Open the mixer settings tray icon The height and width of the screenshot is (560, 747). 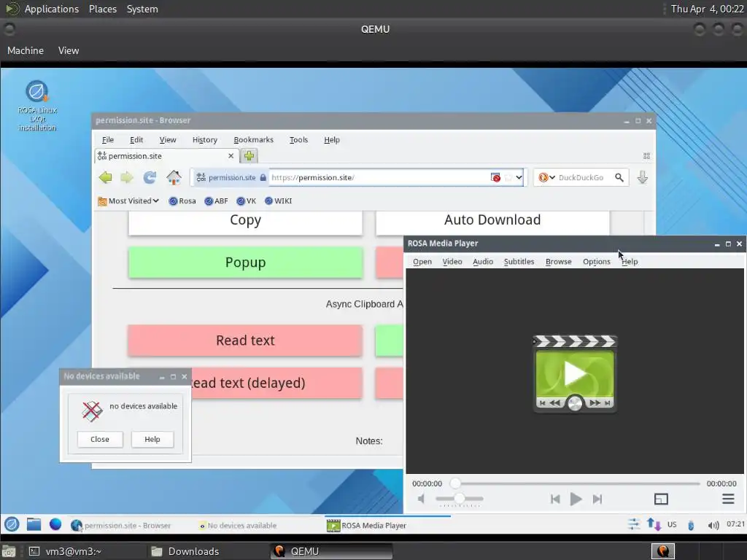point(634,524)
